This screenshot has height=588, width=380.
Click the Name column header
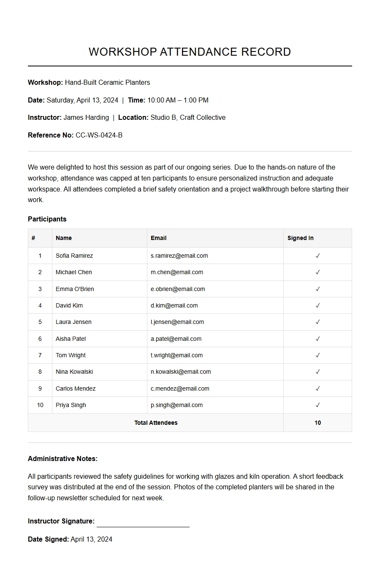(64, 238)
